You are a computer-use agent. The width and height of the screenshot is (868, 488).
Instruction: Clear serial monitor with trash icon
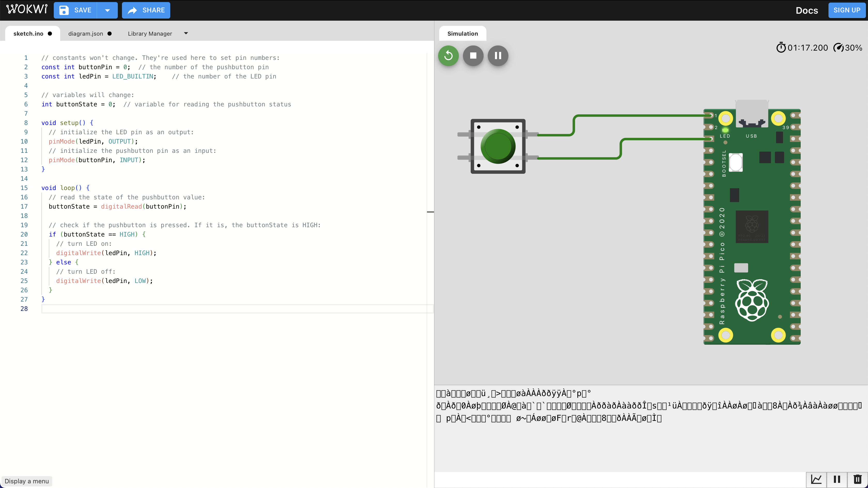pos(857,479)
